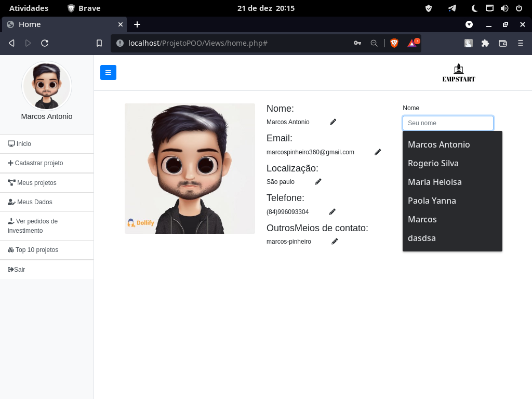The height and width of the screenshot is (399, 532).
Task: Click the extension icon left of puzzle piece
Action: tap(469, 43)
